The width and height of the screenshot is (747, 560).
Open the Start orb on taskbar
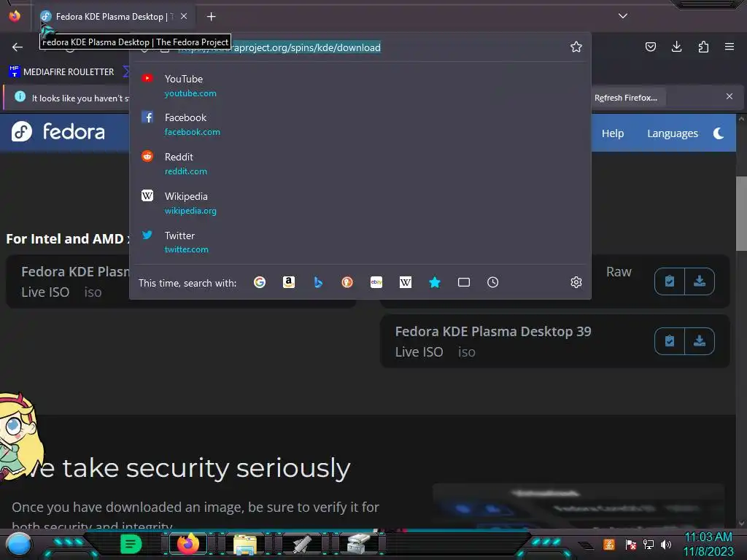pyautogui.click(x=19, y=544)
